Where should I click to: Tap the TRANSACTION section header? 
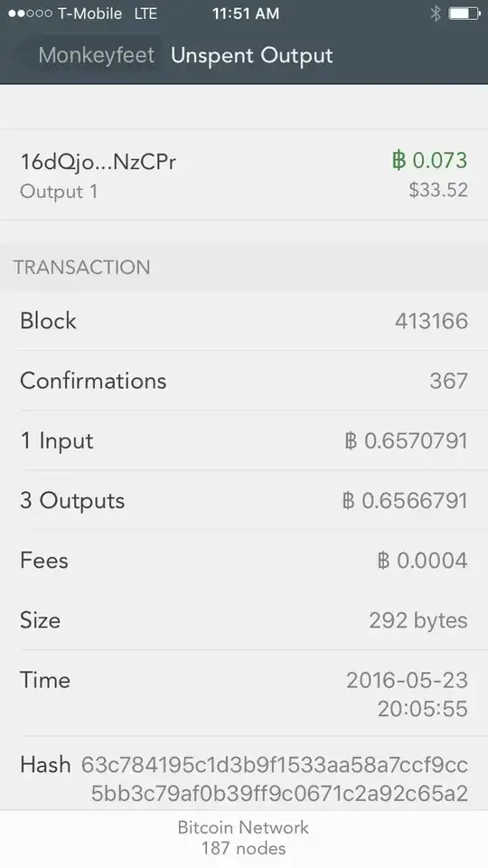pos(82,267)
